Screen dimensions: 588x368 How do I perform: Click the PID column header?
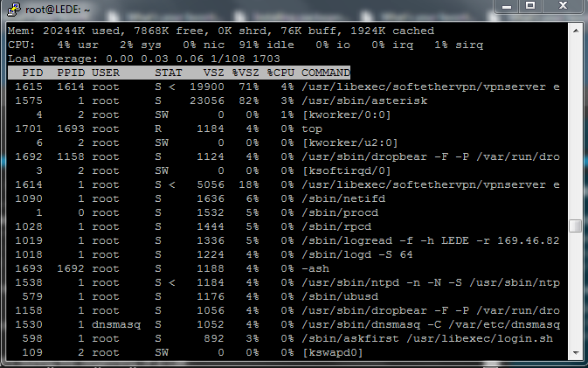32,73
